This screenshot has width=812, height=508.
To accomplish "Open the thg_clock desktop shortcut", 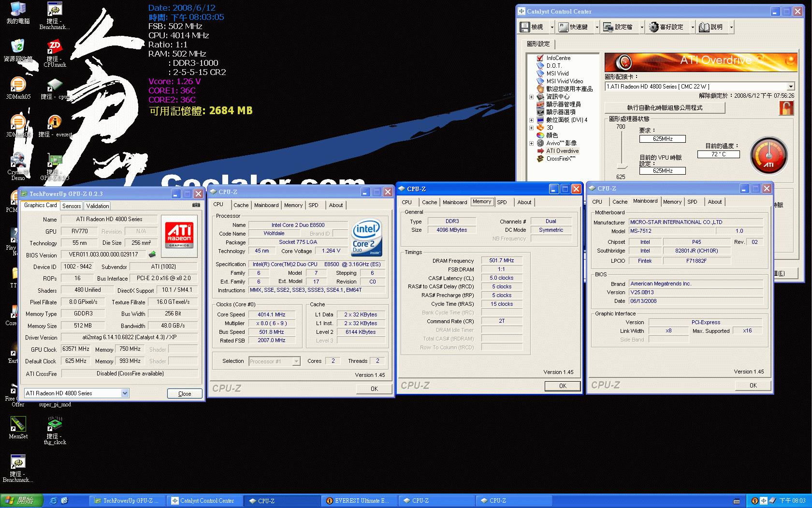I will point(55,431).
